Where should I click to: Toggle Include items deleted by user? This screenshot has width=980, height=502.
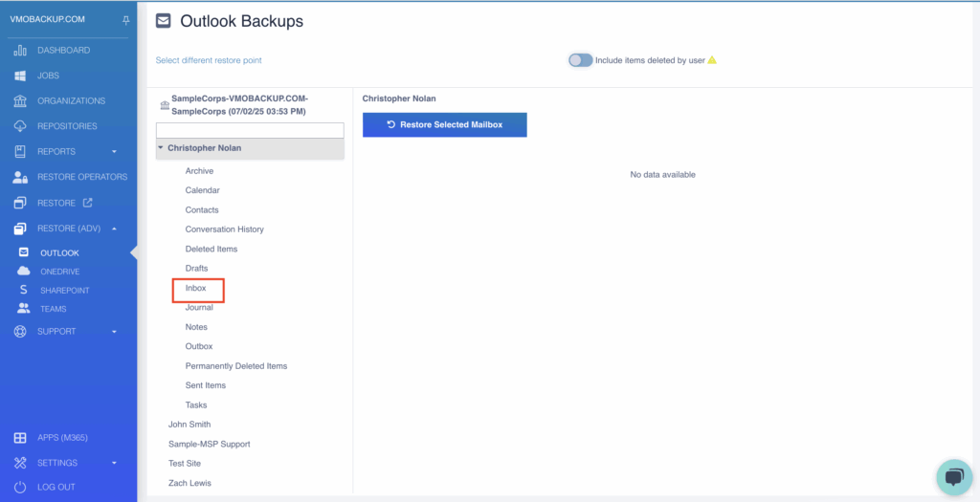(x=580, y=60)
